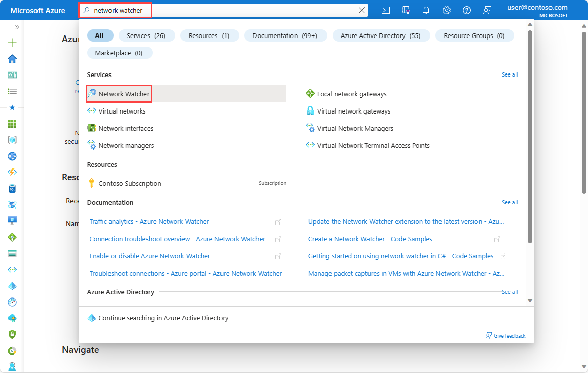Open Traffic analytics - Azure Network Watcher documentation

149,221
